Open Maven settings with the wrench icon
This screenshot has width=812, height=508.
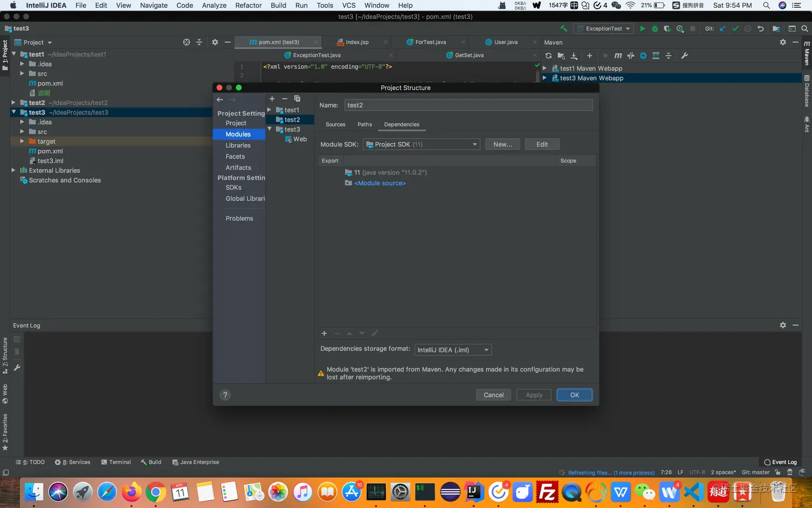(x=684, y=55)
